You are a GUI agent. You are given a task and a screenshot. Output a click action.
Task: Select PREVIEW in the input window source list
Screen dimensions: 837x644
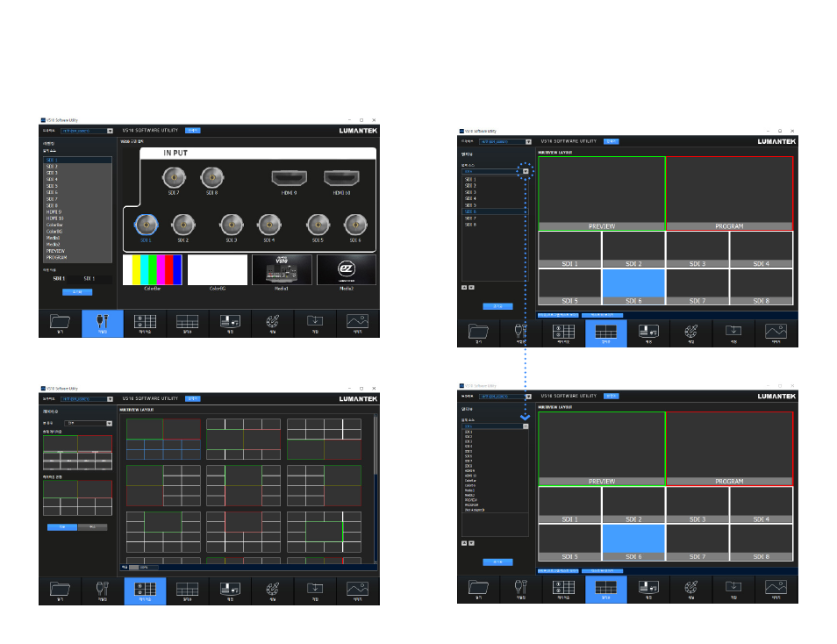(x=78, y=251)
